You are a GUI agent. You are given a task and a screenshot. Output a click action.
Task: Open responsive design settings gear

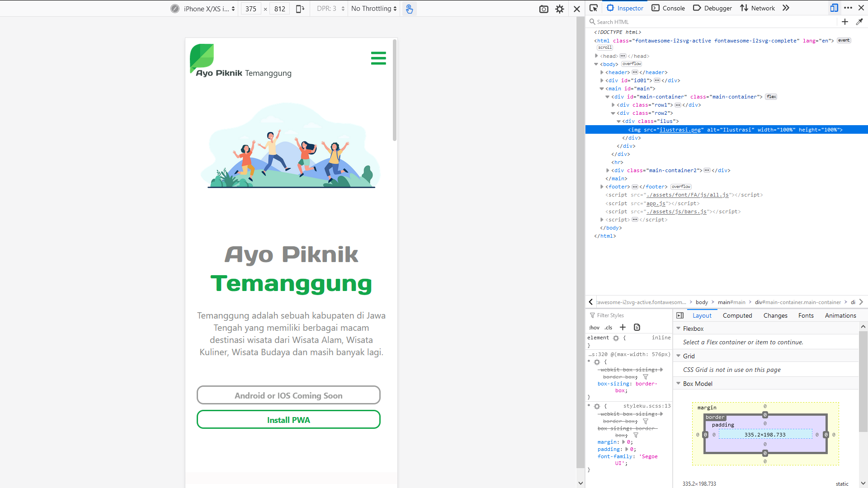click(x=560, y=9)
